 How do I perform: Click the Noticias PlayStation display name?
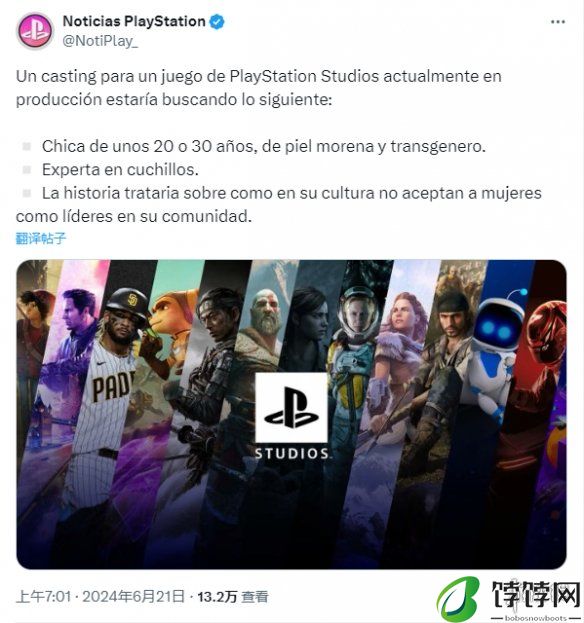134,21
